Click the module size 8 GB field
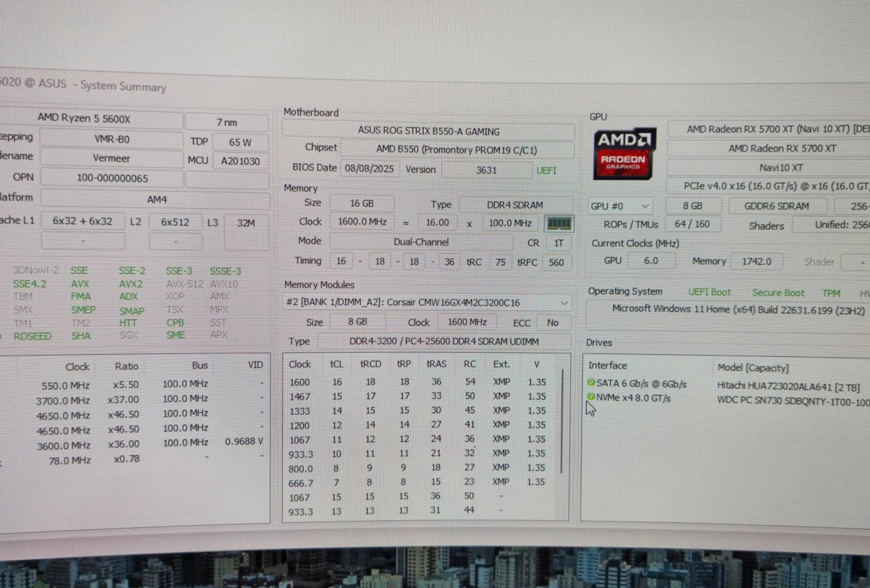870x588 pixels. coord(358,322)
